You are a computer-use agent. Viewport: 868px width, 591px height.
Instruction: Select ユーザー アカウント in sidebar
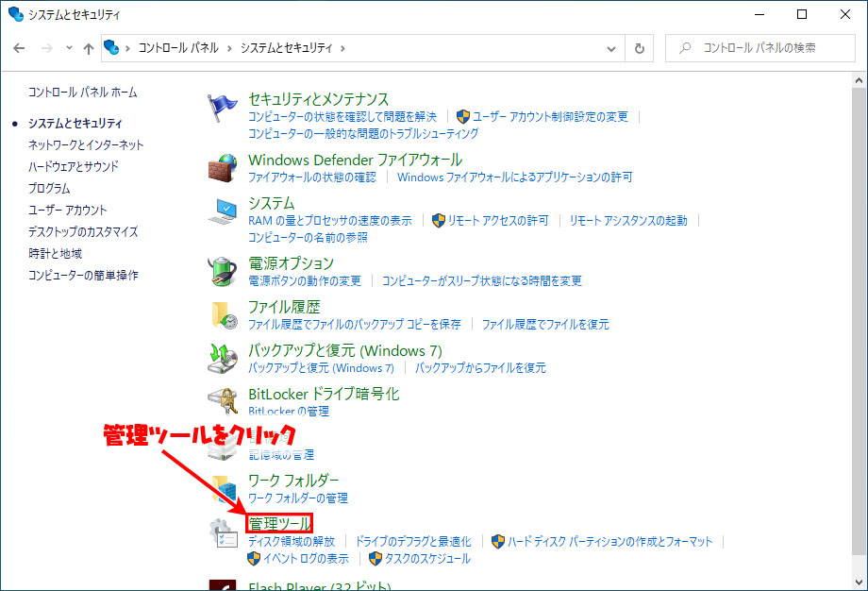[68, 210]
